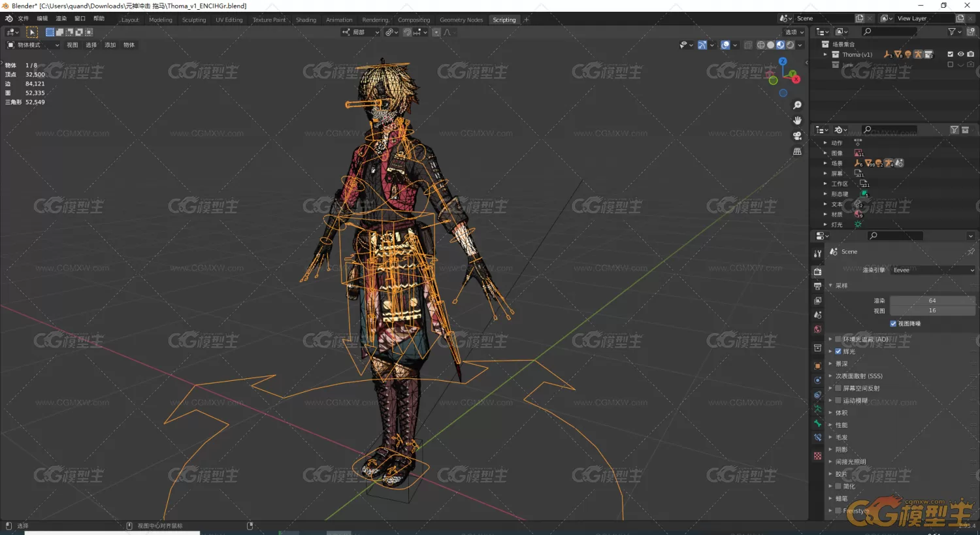Click the pan hand gizmo icon
Image resolution: width=980 pixels, height=535 pixels.
click(797, 120)
